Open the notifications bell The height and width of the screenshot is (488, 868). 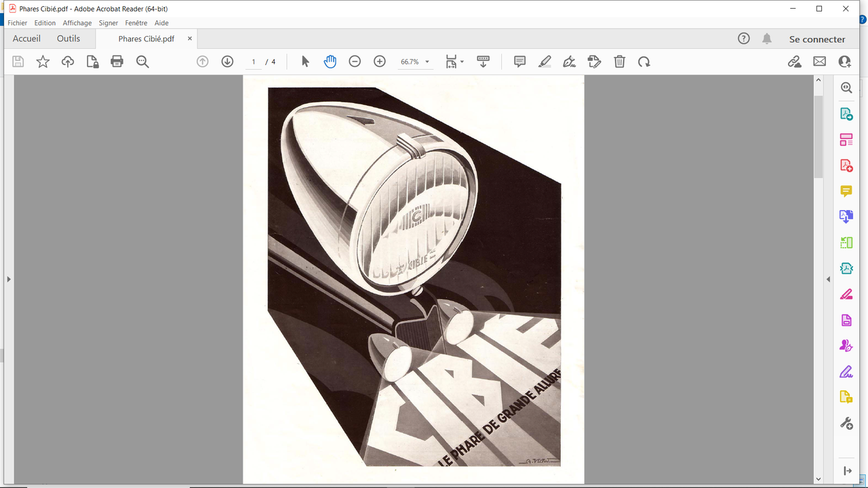[767, 39]
